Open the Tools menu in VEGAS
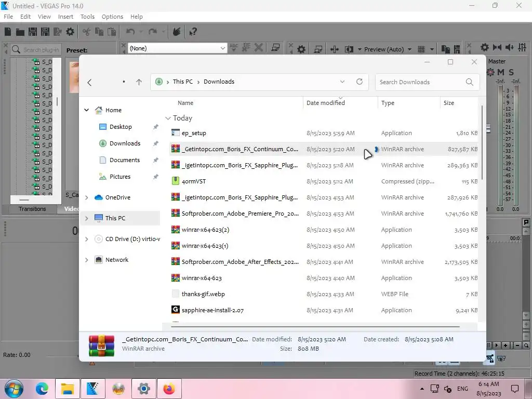 [x=87, y=17]
